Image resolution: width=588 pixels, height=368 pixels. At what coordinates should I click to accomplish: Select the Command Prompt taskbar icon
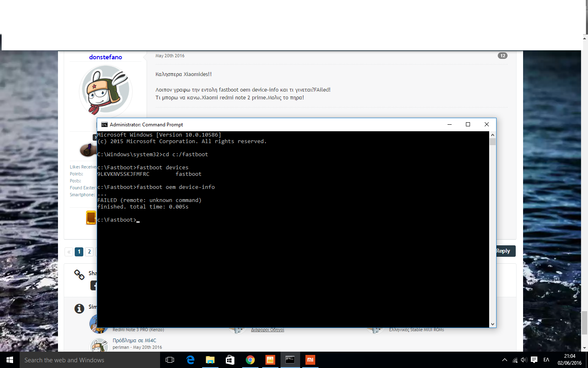pyautogui.click(x=290, y=360)
